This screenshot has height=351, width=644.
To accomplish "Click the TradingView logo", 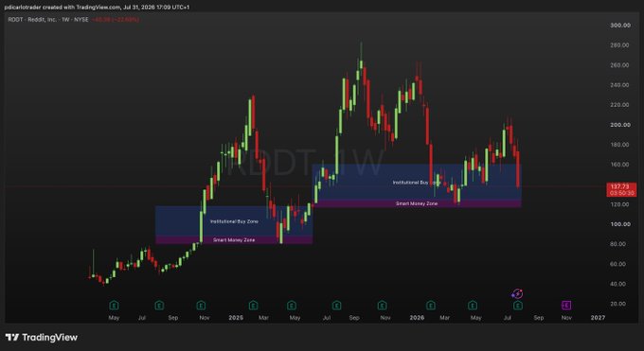I will [x=42, y=338].
